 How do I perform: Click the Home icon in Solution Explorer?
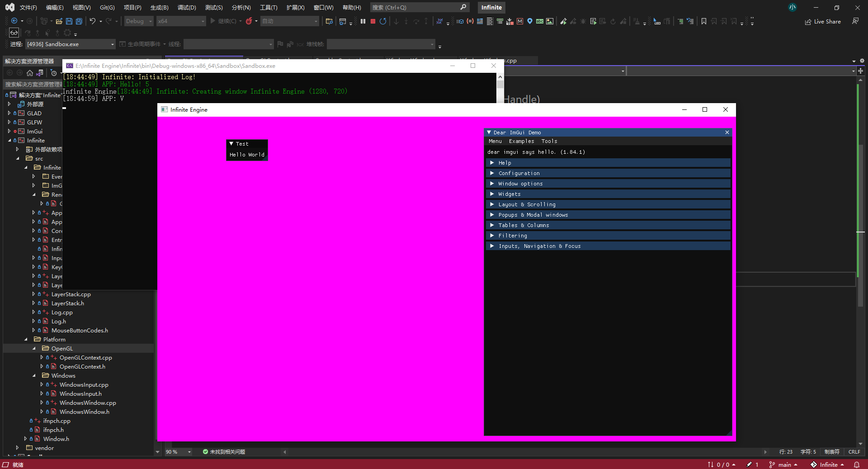click(x=30, y=73)
